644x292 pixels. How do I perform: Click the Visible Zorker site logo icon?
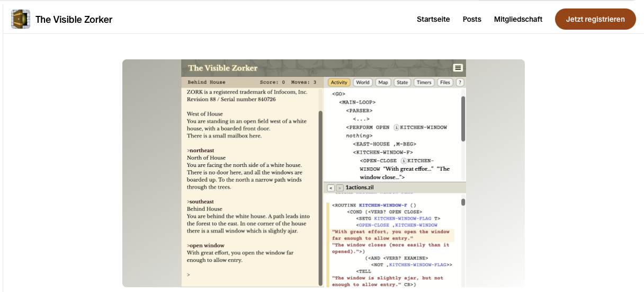tap(21, 20)
